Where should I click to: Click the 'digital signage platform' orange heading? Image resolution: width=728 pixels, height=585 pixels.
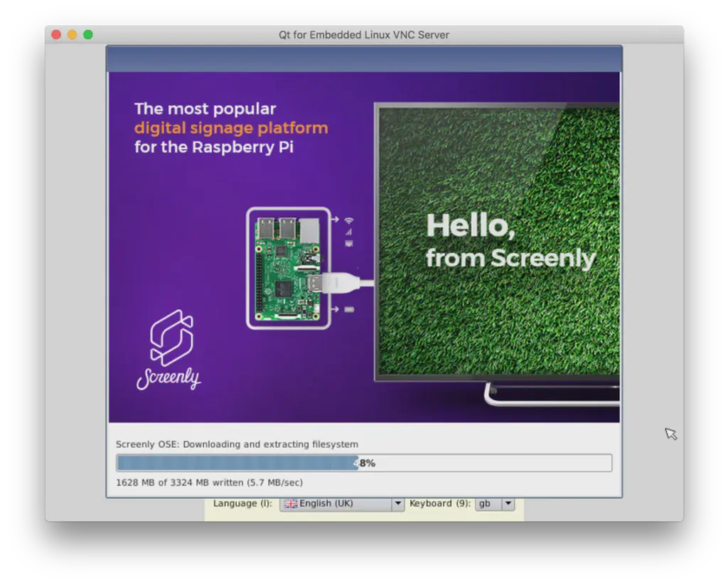click(x=230, y=128)
